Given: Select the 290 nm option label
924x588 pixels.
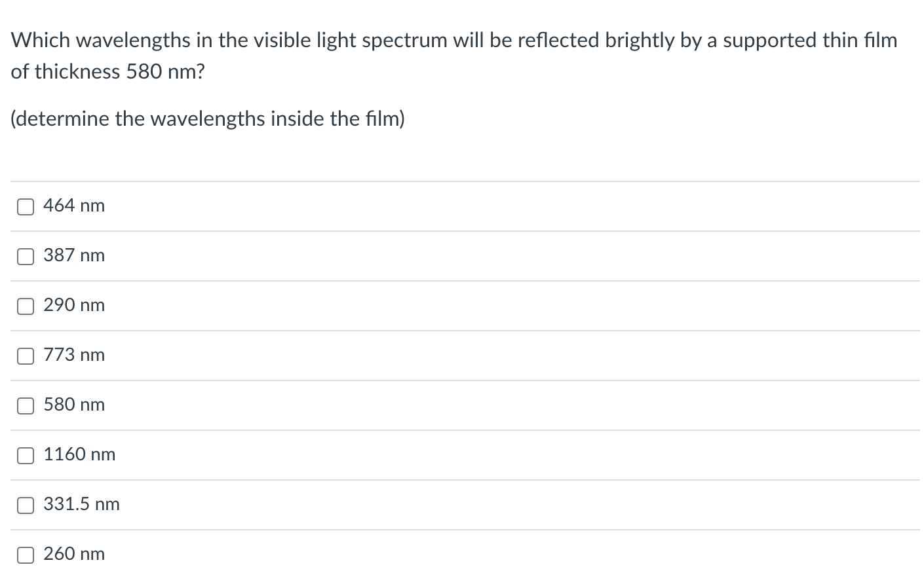Looking at the screenshot, I should pos(73,305).
